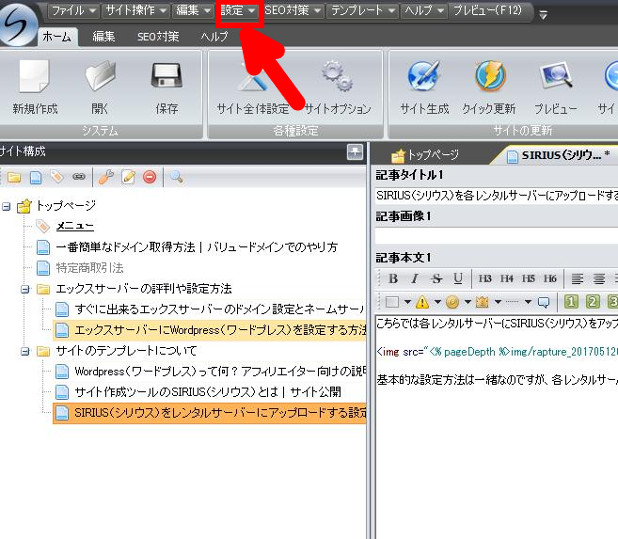This screenshot has height=539, width=618.
Task: Switch to the 編集 ribbon tab
Action: [104, 37]
